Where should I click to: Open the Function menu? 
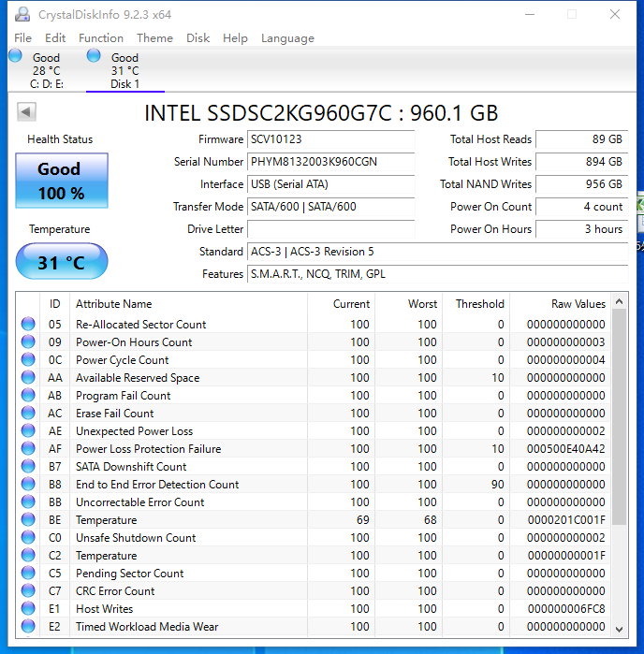(x=101, y=38)
